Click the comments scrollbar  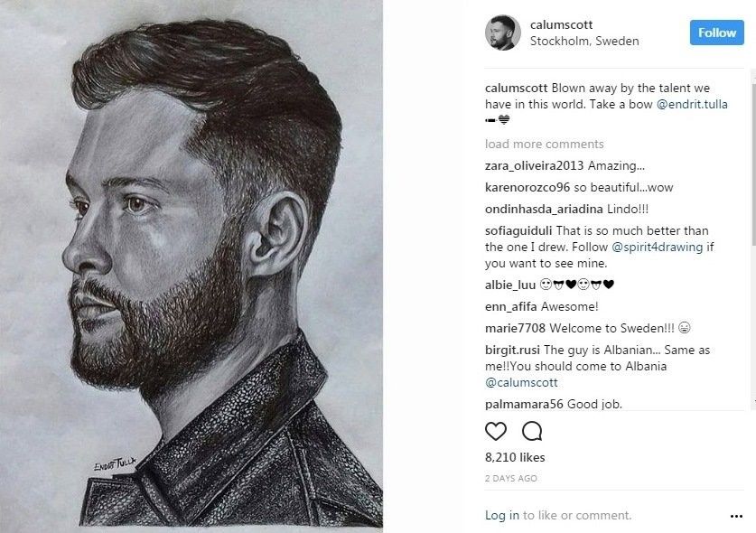pos(752,163)
